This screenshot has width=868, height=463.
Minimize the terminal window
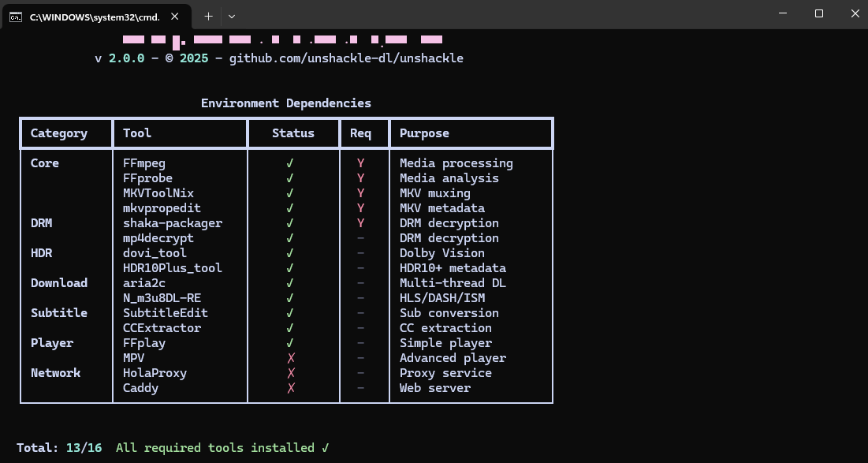[x=783, y=13]
